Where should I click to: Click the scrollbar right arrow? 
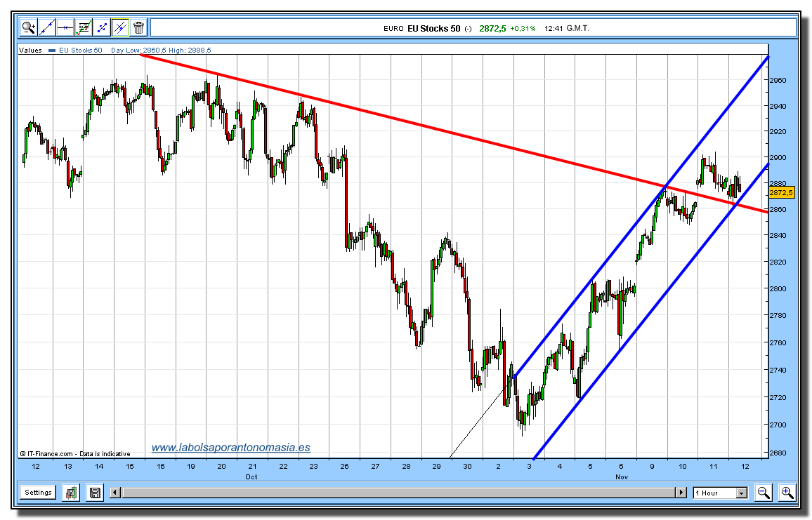click(x=681, y=493)
